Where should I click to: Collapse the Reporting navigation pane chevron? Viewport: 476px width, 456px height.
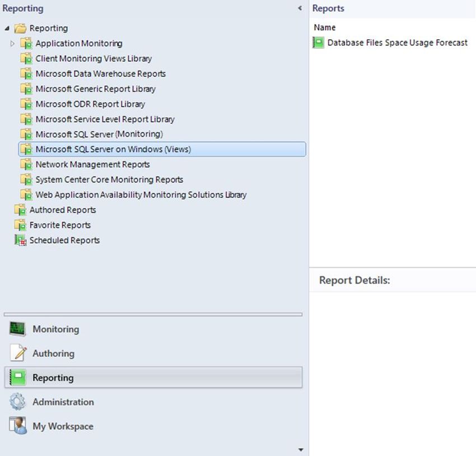tap(300, 8)
